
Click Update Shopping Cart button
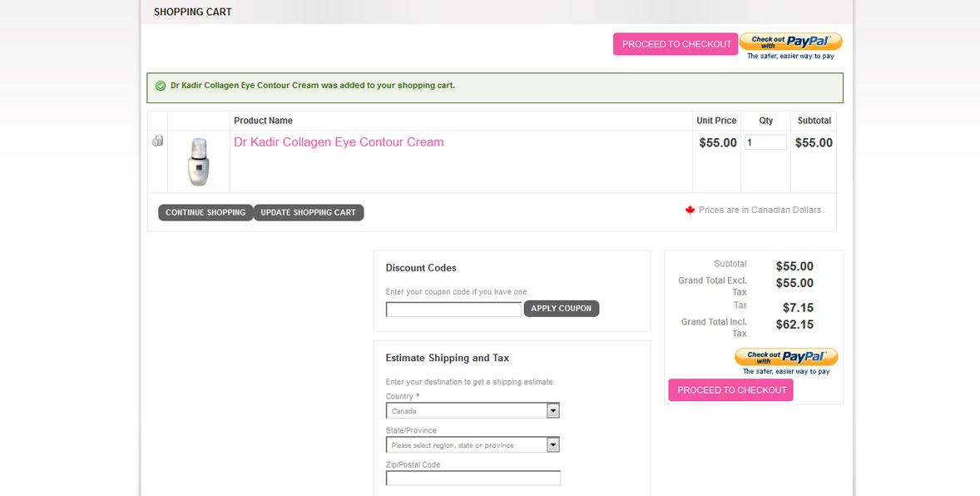point(308,213)
